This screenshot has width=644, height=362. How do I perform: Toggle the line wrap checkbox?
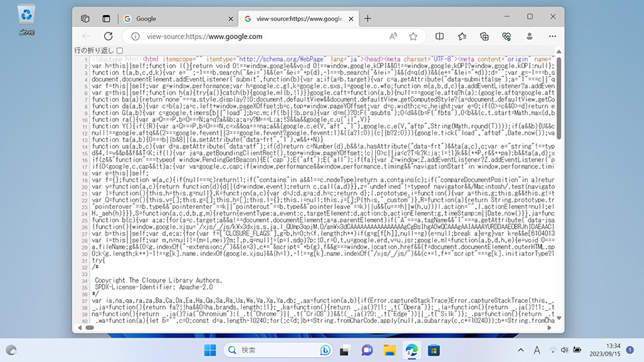pos(120,50)
